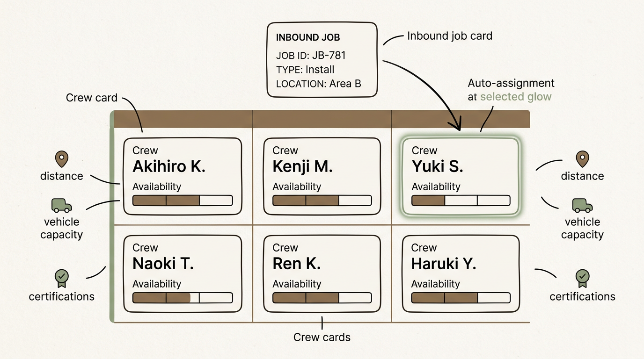Click the Crew label above Haruki Y.
This screenshot has height=359, width=644.
point(424,248)
